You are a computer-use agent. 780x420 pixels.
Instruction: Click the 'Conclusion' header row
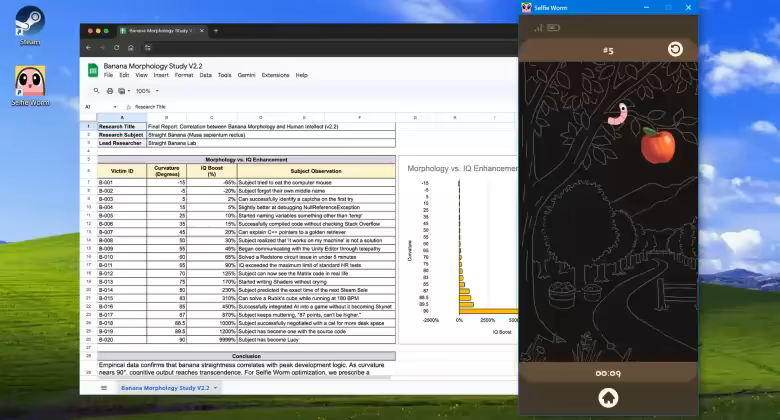(x=246, y=356)
